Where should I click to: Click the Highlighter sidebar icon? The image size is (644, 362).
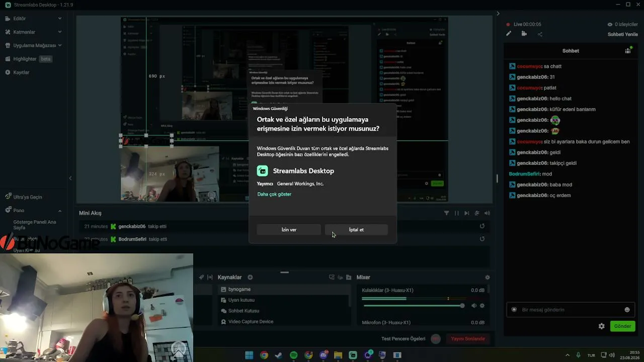click(8, 59)
